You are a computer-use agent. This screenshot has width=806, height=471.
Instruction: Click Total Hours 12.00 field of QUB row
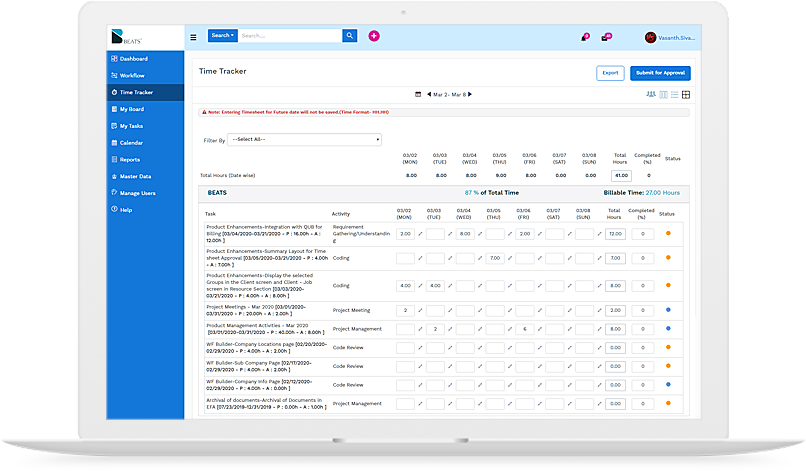(x=615, y=234)
